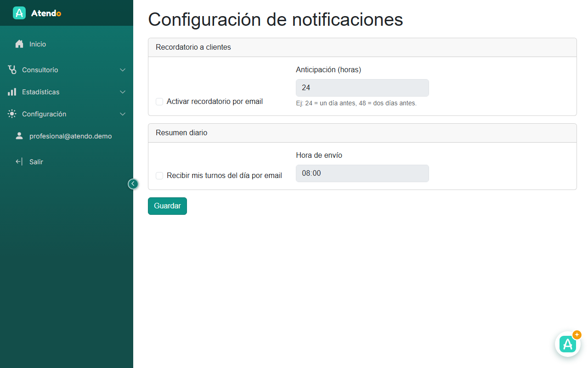
Task: Focus the Hora de envío field showing 08:00
Action: pyautogui.click(x=362, y=173)
